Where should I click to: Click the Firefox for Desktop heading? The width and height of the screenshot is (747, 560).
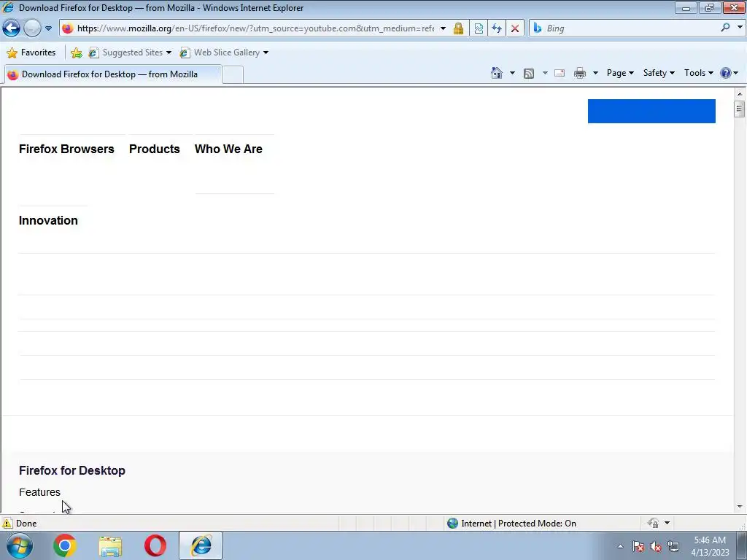pyautogui.click(x=72, y=470)
